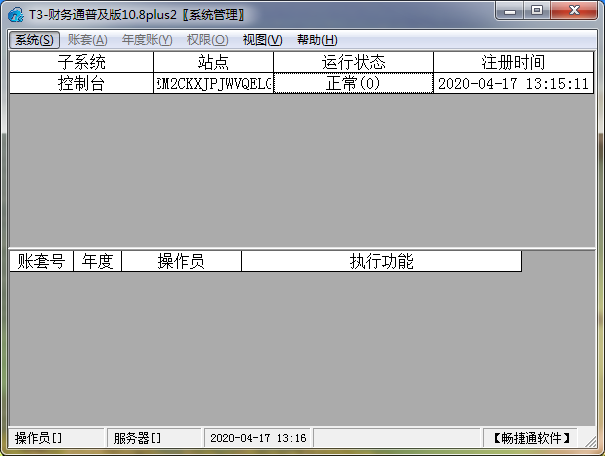Click the 执行功能 column header
Image resolution: width=605 pixels, height=456 pixels.
[382, 261]
